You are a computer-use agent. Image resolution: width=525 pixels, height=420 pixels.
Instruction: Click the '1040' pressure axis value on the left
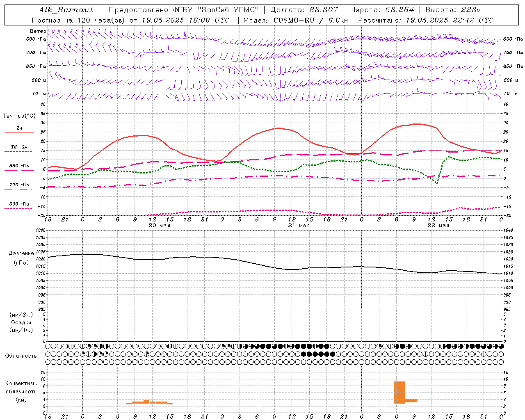coord(41,230)
